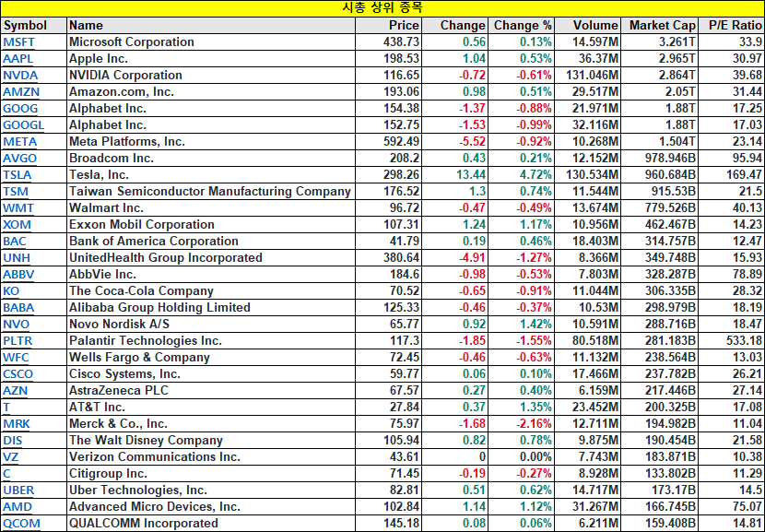
Task: Select the Change % column header
Action: click(522, 26)
